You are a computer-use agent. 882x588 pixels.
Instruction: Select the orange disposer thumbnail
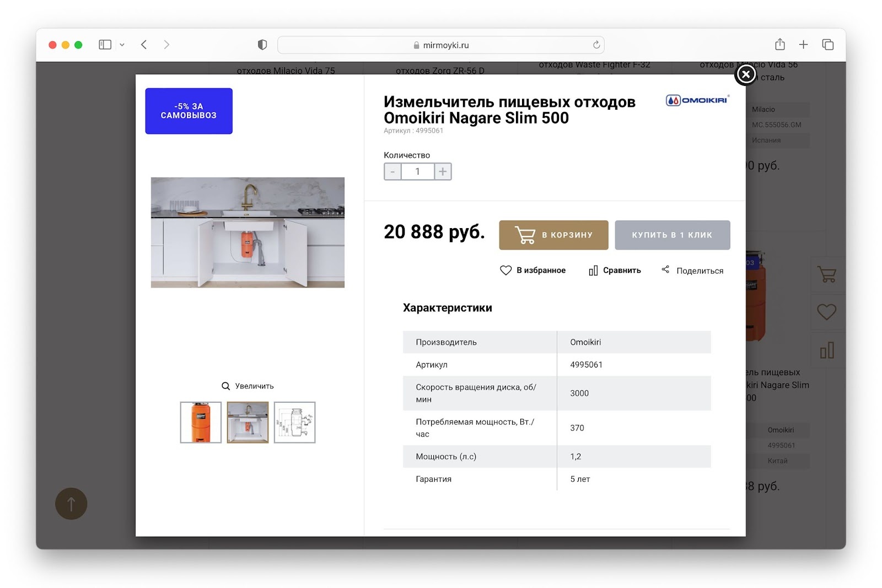(x=201, y=422)
